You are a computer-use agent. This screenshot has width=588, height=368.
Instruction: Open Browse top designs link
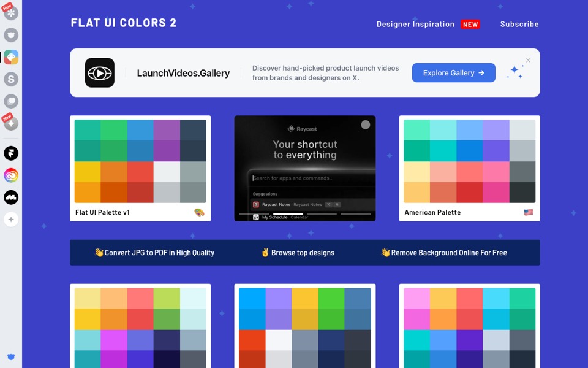pos(298,253)
